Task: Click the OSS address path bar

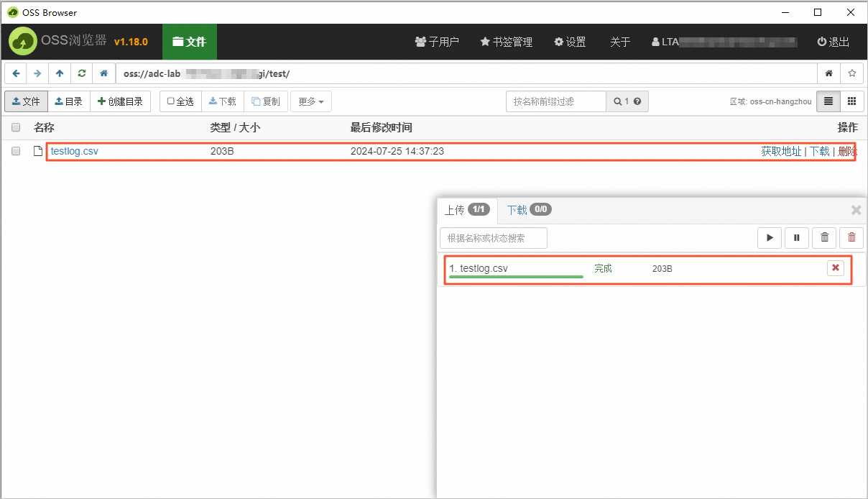Action: 466,73
